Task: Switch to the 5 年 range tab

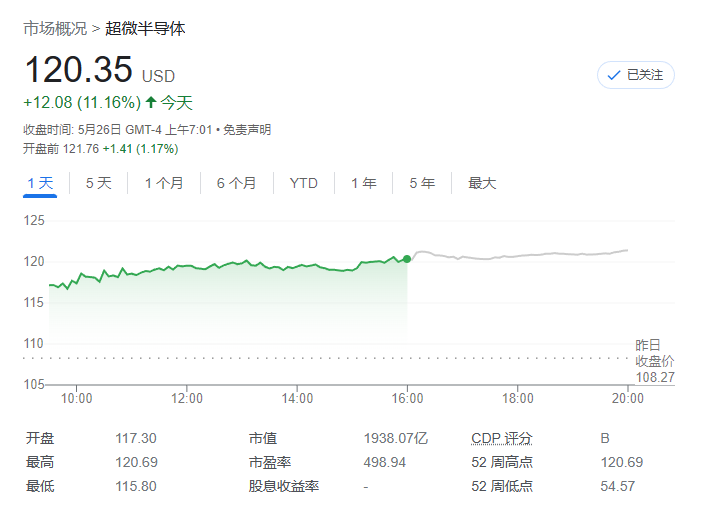Action: (x=421, y=183)
